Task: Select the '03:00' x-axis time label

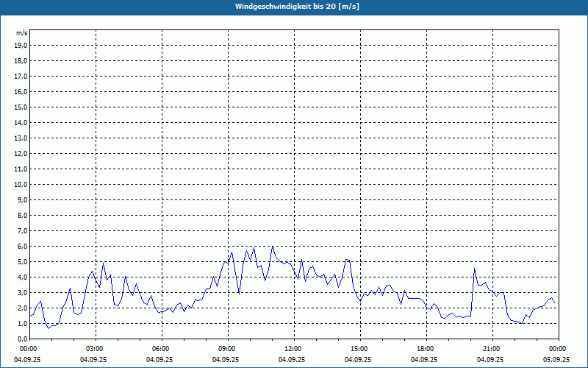Action: [x=96, y=349]
